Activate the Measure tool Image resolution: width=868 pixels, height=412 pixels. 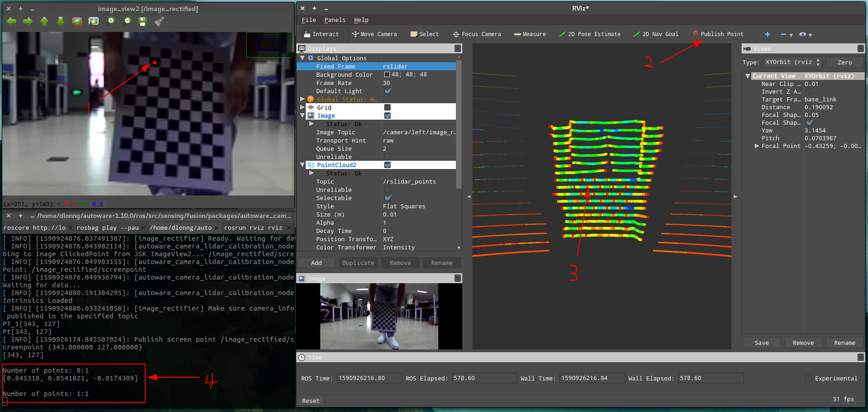click(530, 34)
